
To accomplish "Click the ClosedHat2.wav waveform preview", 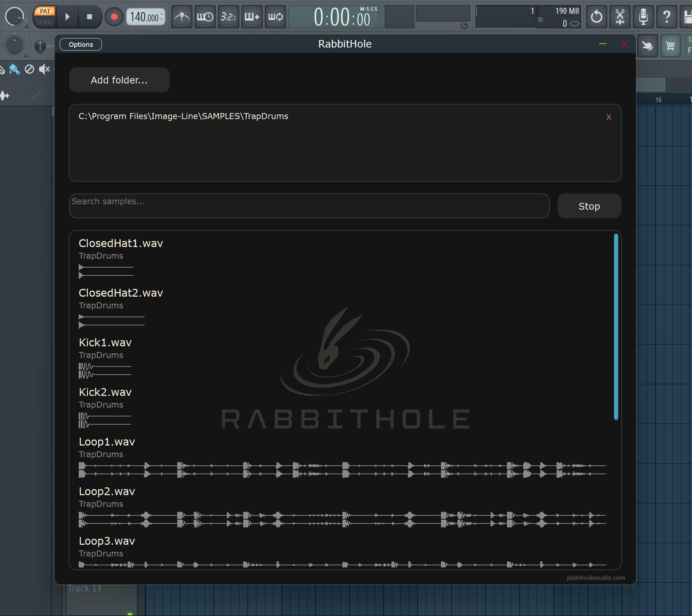I will [x=112, y=321].
